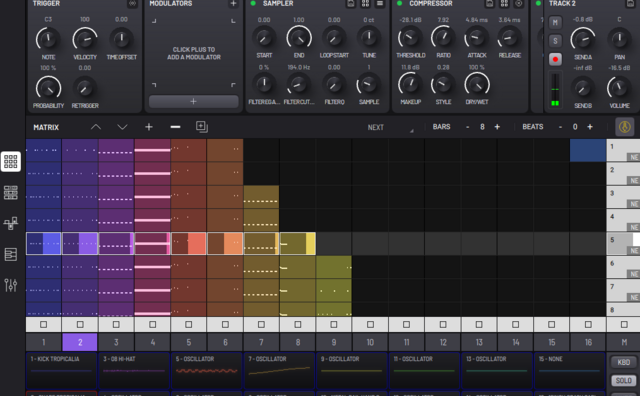
Task: Select track tab 7
Action: [261, 342]
